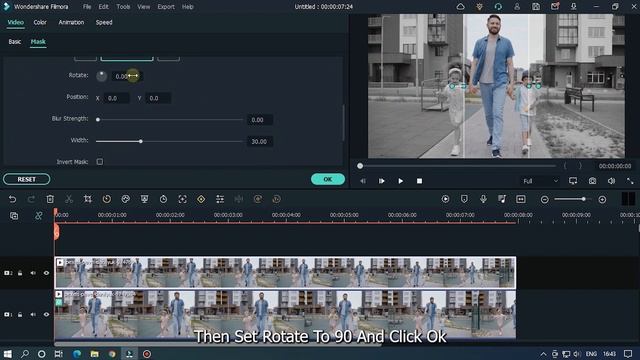Mute audio on track 1
Screen dimensions: 640x360
tap(33, 314)
